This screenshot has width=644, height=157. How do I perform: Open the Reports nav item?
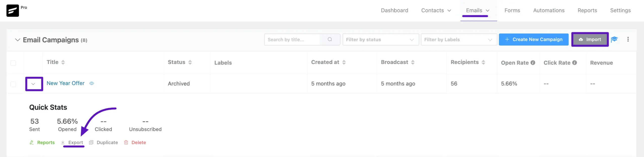(587, 11)
